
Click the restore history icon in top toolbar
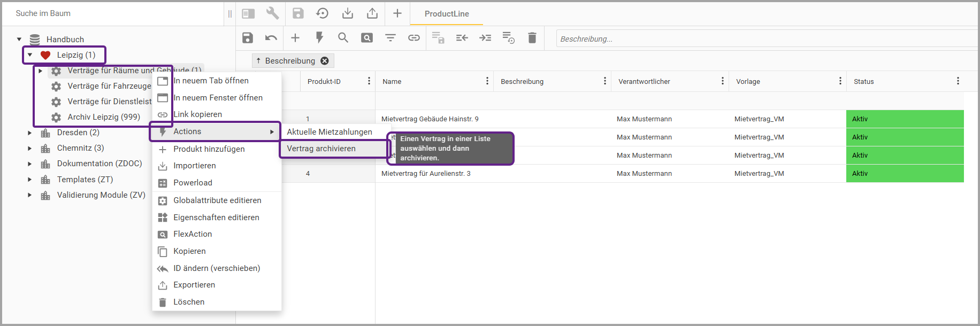[322, 13]
